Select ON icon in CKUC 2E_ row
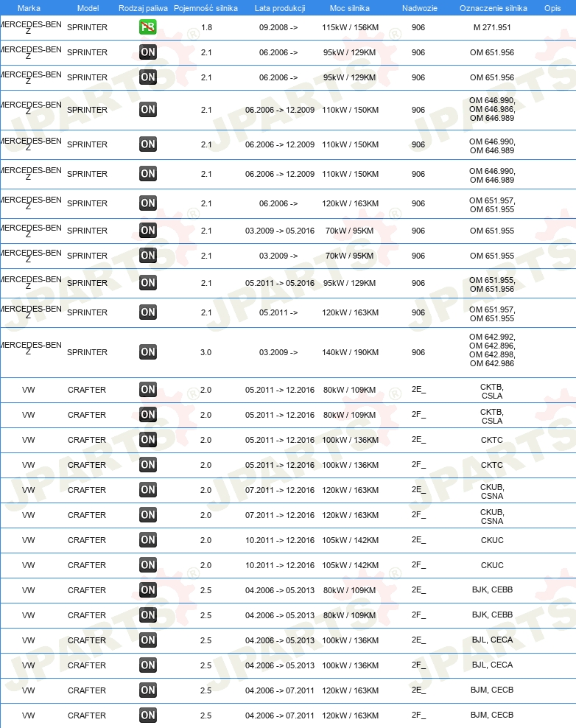The width and height of the screenshot is (576, 728). pyautogui.click(x=147, y=540)
